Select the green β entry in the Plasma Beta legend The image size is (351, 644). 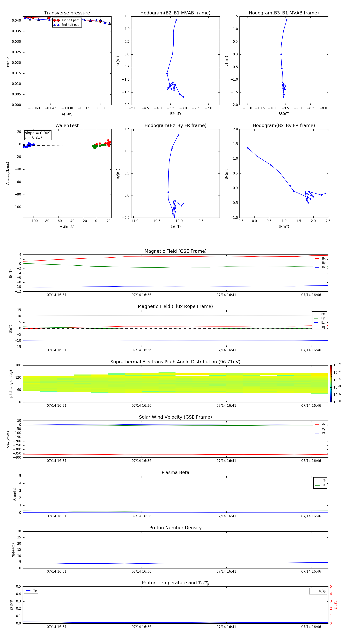[x=320, y=486]
